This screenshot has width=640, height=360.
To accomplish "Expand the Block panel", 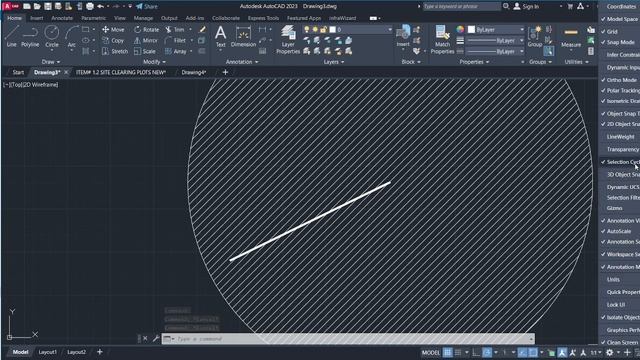I will click(411, 62).
